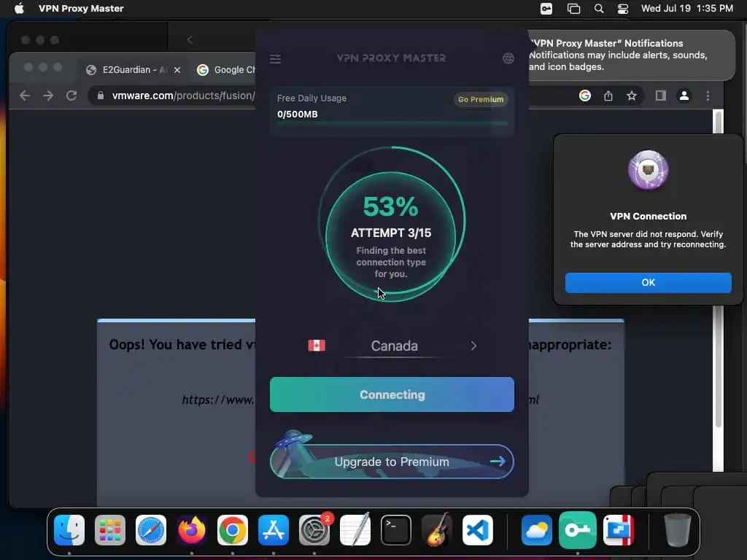Viewport: 747px width, 560px height.
Task: Click the window mirroring icon in menu bar
Action: [x=573, y=9]
